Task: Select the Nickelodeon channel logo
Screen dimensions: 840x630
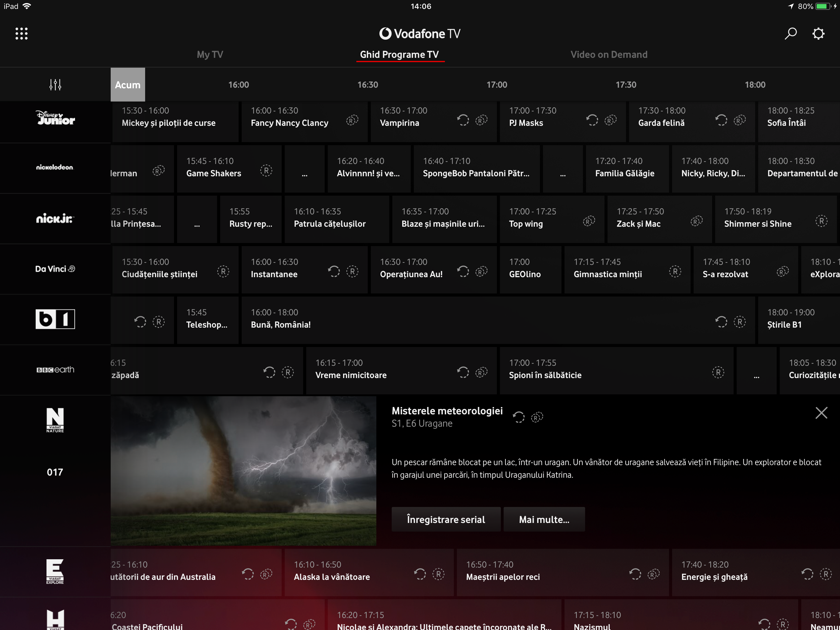Action: tap(55, 167)
